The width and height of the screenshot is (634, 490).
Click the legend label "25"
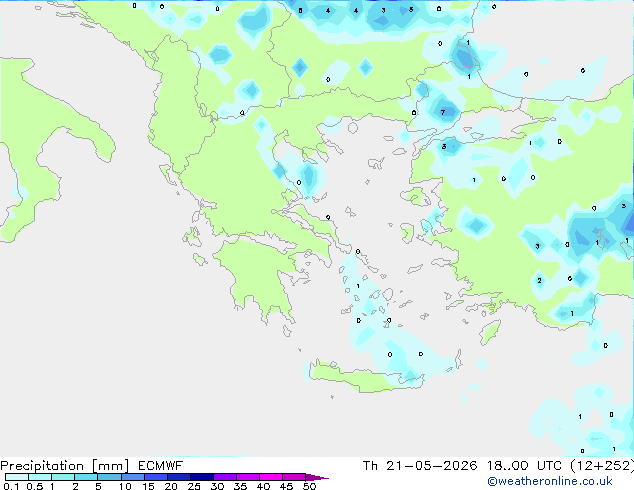(x=194, y=486)
